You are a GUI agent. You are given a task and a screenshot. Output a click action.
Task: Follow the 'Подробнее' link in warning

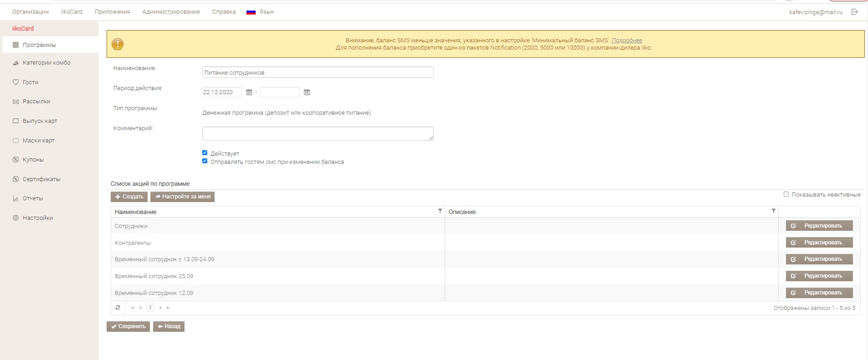tap(627, 41)
